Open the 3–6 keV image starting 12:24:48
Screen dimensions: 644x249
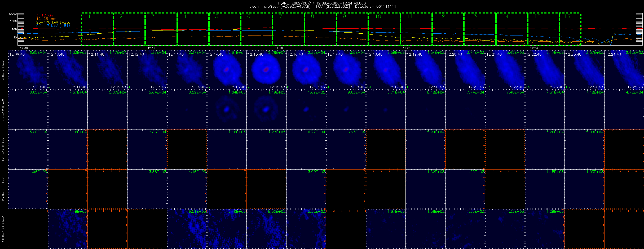point(624,70)
